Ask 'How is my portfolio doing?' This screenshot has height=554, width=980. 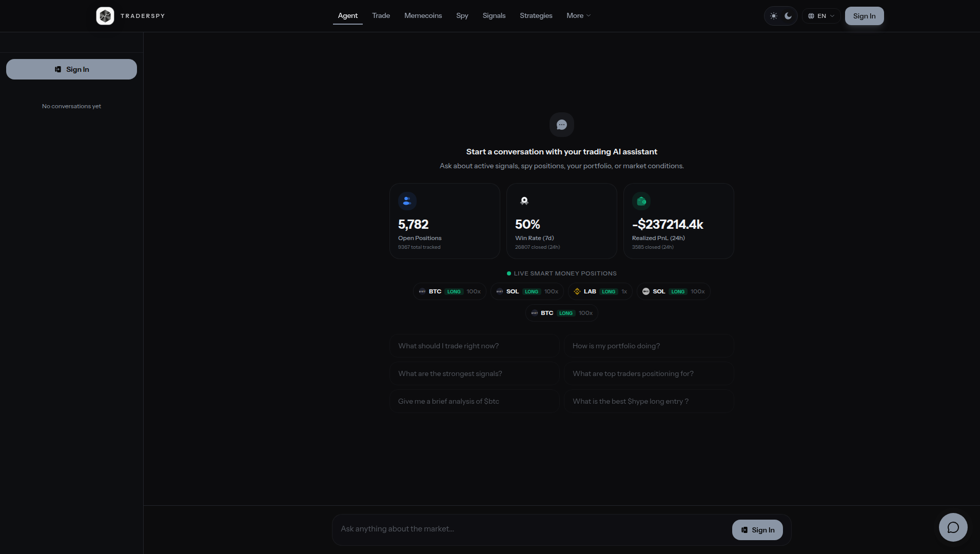[649, 346]
